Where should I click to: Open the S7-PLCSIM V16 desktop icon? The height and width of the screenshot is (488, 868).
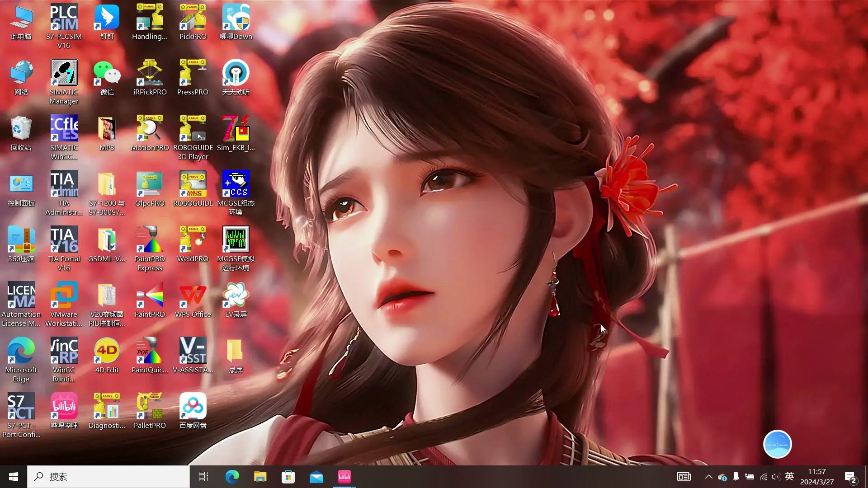tap(64, 18)
